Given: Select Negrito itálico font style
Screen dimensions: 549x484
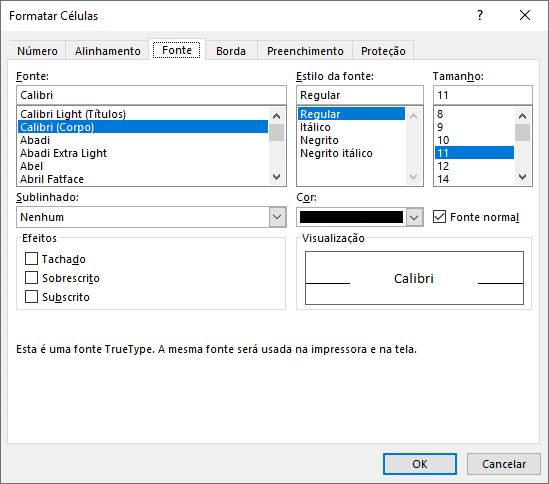Looking at the screenshot, I should coord(336,153).
